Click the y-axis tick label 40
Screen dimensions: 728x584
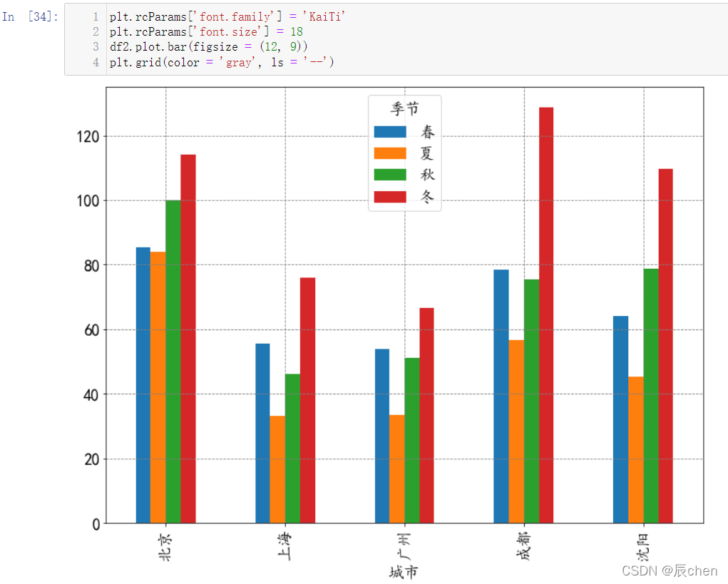pyautogui.click(x=92, y=395)
